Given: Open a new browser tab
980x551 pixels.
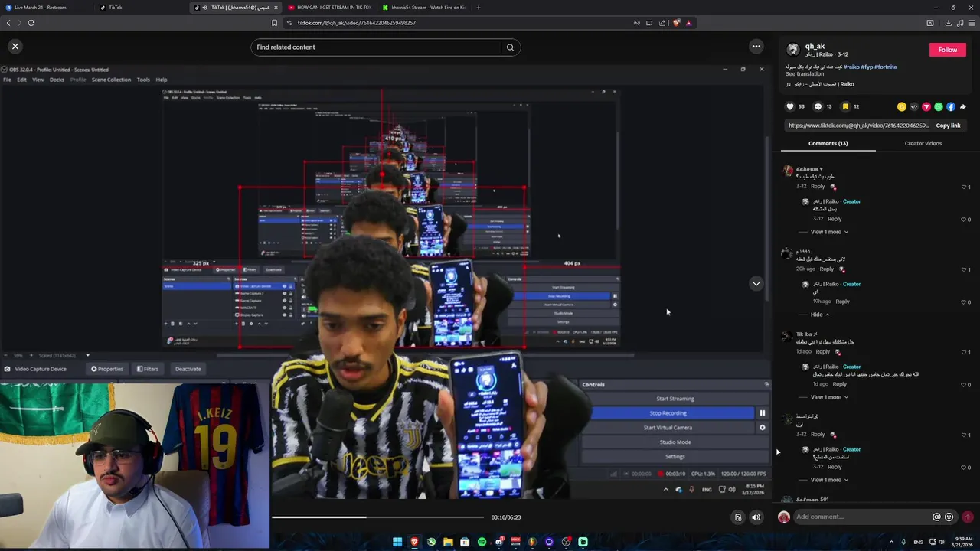Looking at the screenshot, I should (x=478, y=8).
